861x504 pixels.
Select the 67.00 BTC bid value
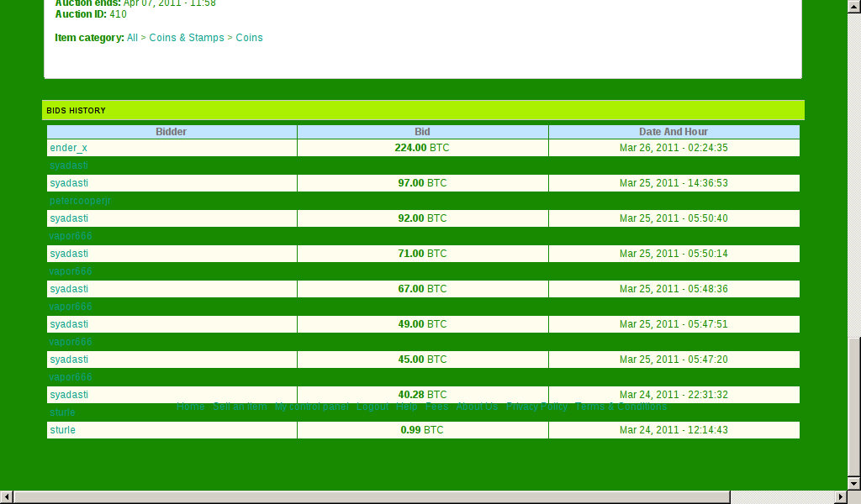click(422, 289)
